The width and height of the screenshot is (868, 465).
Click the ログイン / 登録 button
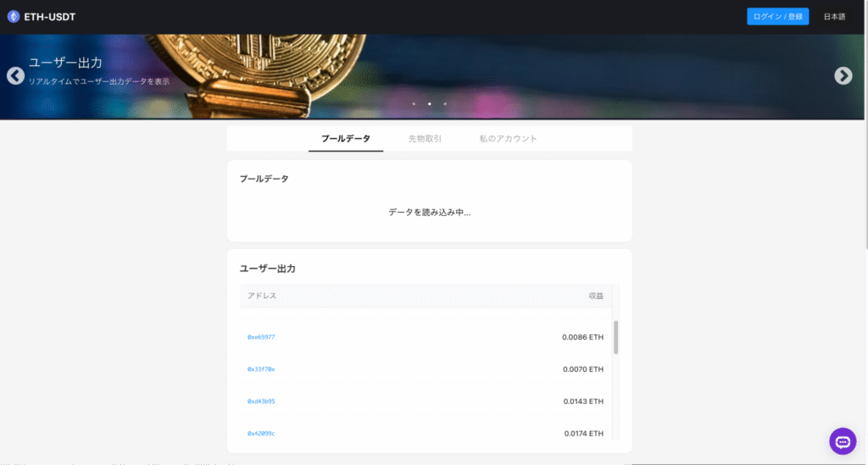[x=778, y=17]
